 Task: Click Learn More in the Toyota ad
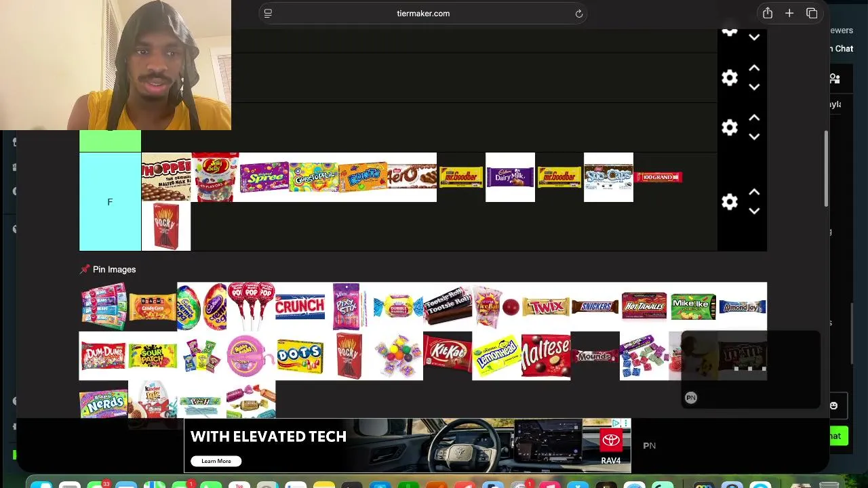pyautogui.click(x=216, y=461)
